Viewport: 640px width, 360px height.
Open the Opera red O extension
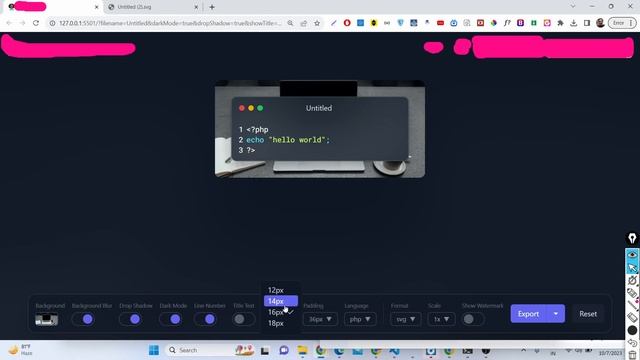[347, 23]
